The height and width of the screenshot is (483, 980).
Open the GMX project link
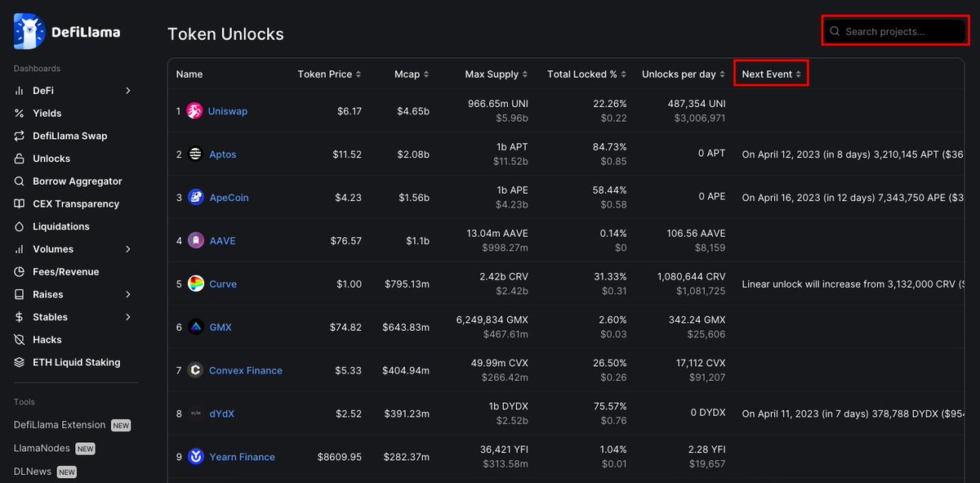point(220,327)
